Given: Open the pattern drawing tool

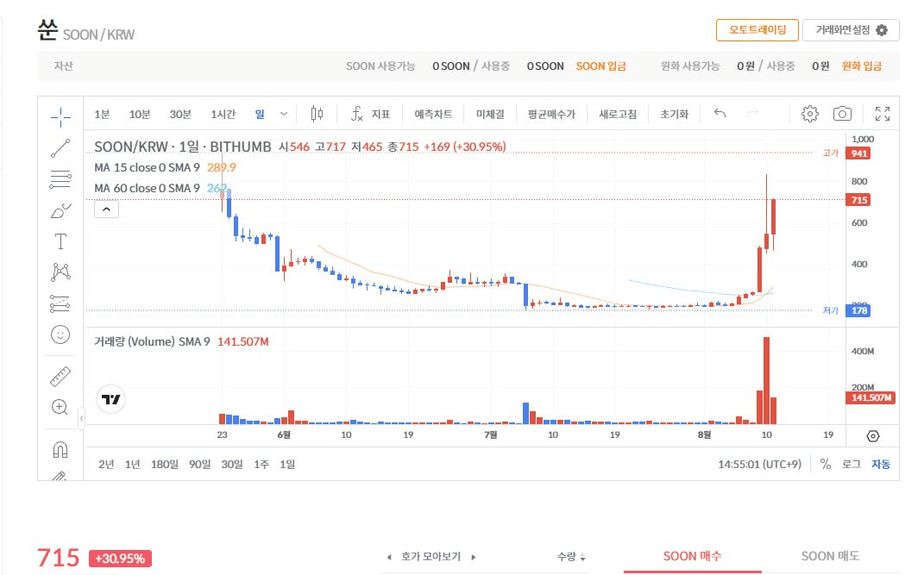Looking at the screenshot, I should pos(60,272).
